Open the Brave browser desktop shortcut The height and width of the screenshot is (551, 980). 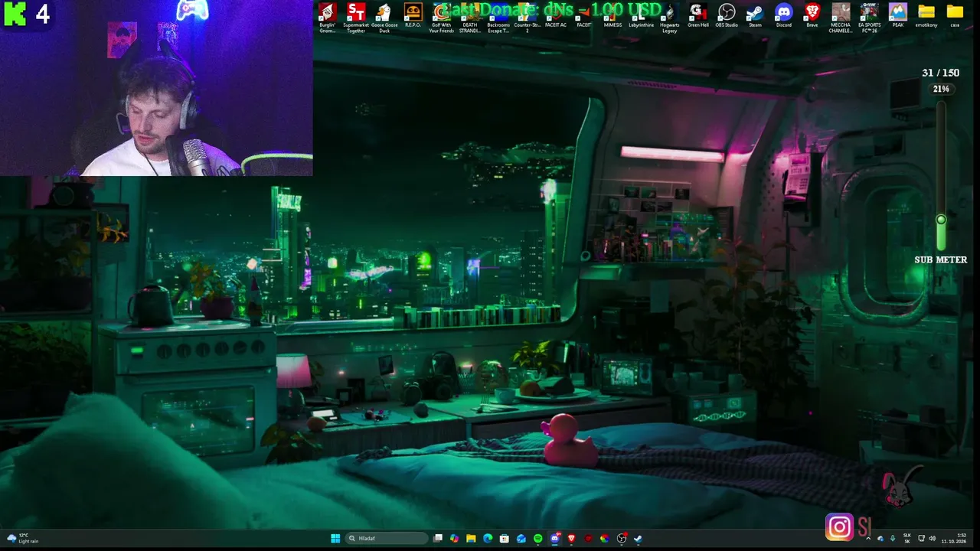tap(812, 16)
